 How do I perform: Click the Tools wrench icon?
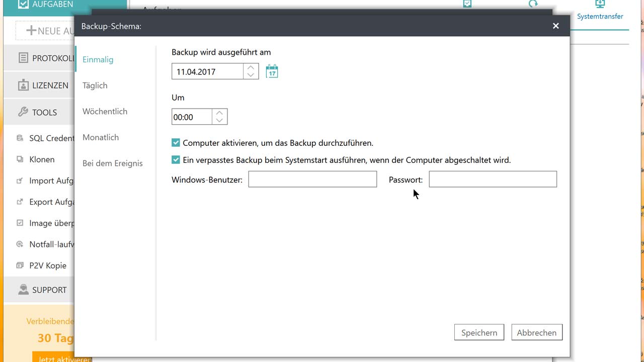(x=23, y=112)
